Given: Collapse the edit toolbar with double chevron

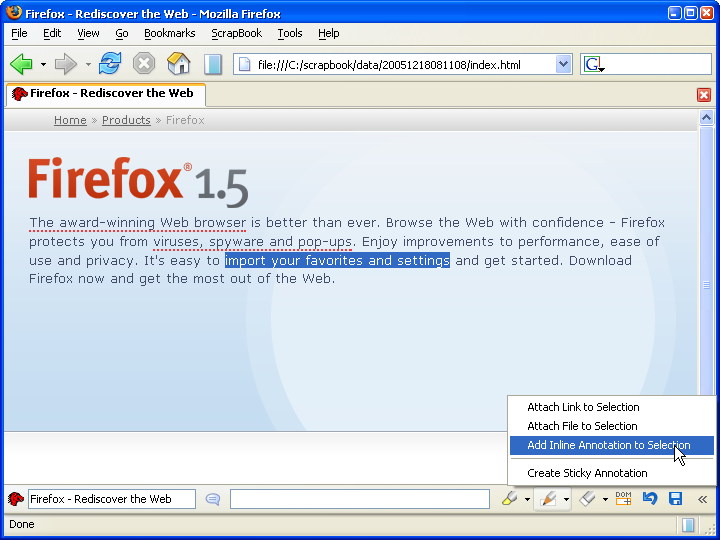Looking at the screenshot, I should pos(703,499).
